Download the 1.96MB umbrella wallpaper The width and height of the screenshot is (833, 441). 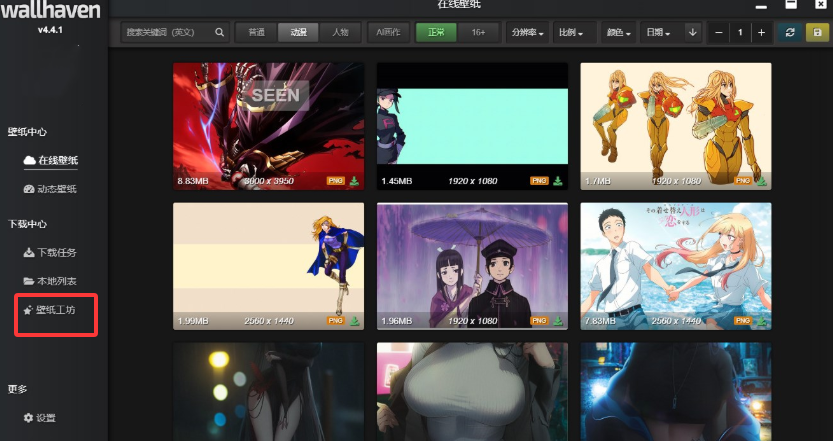pyautogui.click(x=558, y=321)
